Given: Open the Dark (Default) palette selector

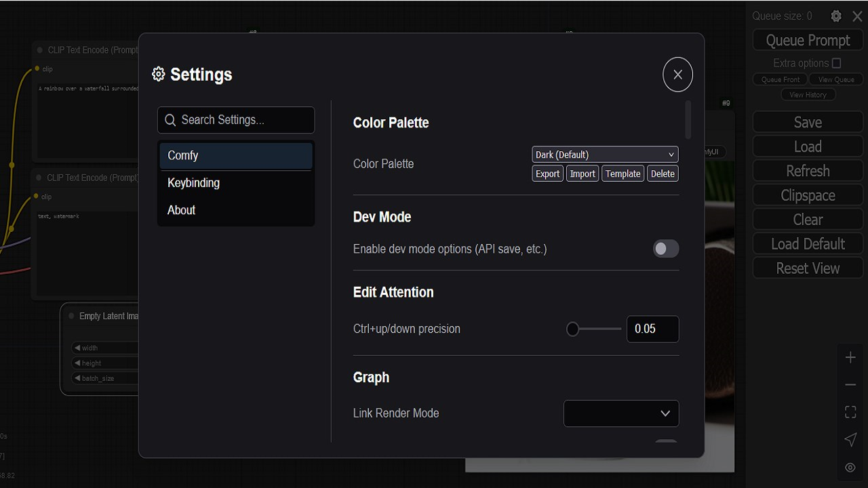Looking at the screenshot, I should [x=604, y=155].
